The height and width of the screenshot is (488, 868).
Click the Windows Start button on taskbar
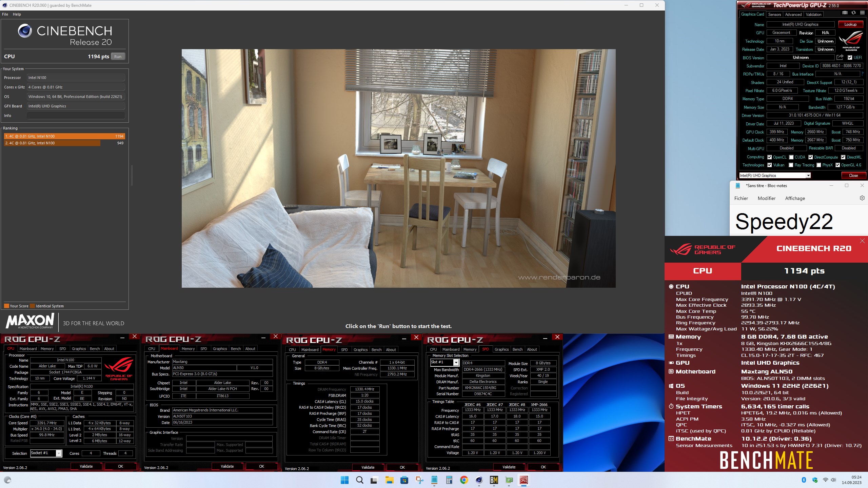coord(344,480)
